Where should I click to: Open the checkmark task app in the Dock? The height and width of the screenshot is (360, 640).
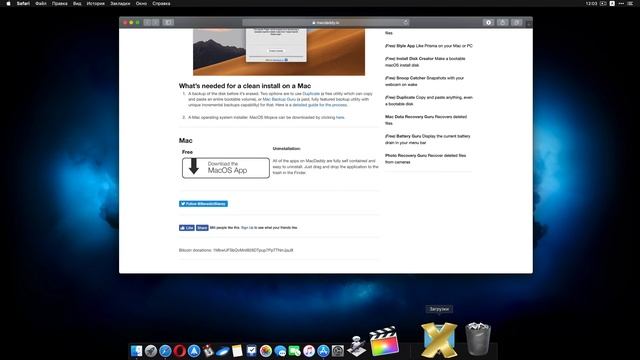[x=251, y=351]
